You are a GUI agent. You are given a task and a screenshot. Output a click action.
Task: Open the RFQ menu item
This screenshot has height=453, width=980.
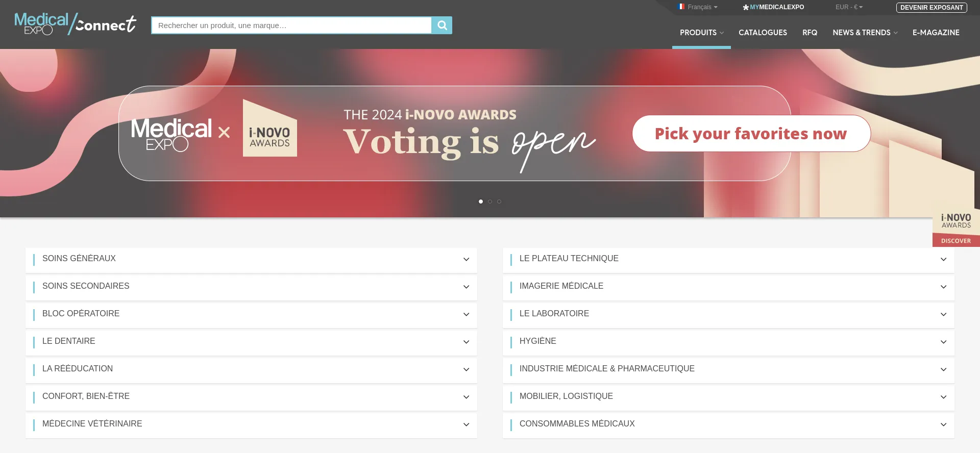click(x=810, y=33)
